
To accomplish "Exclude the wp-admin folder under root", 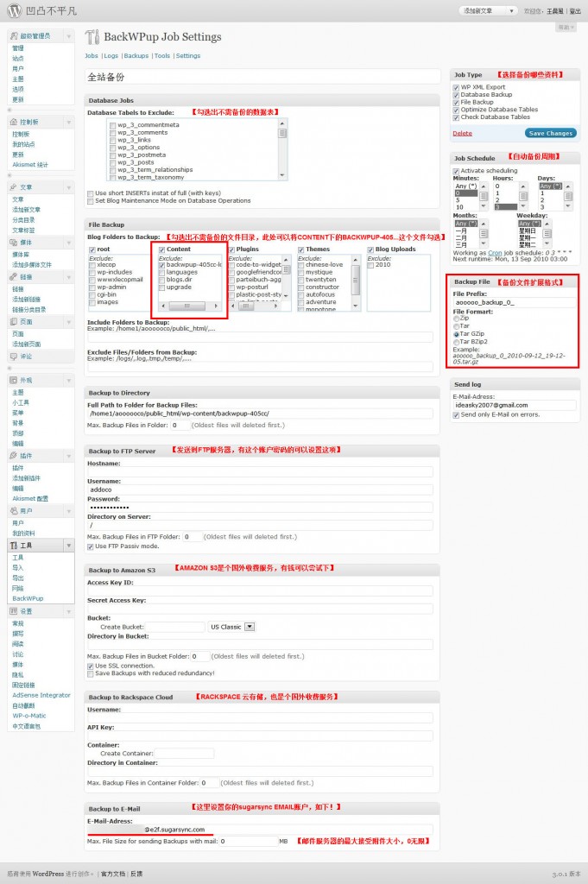I will [92, 287].
